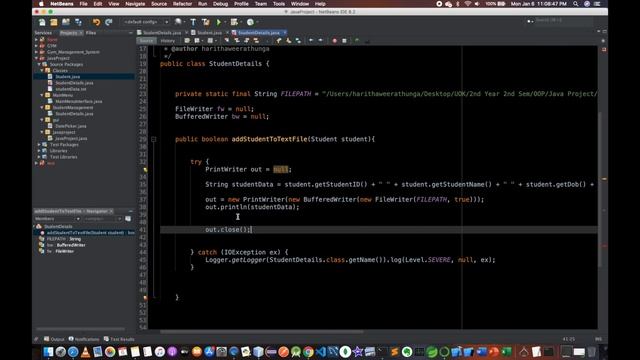Click the New Project toolbar icon
The width and height of the screenshot is (640, 360).
54,22
